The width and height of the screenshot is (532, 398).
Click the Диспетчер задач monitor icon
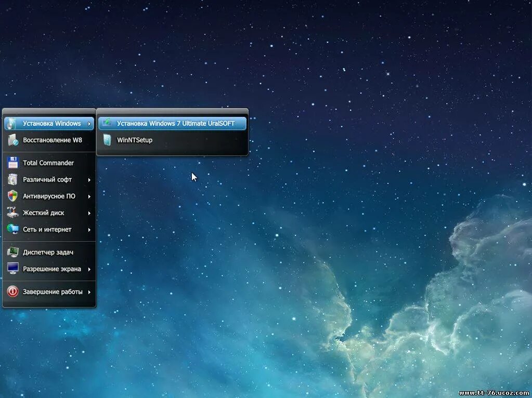click(13, 252)
